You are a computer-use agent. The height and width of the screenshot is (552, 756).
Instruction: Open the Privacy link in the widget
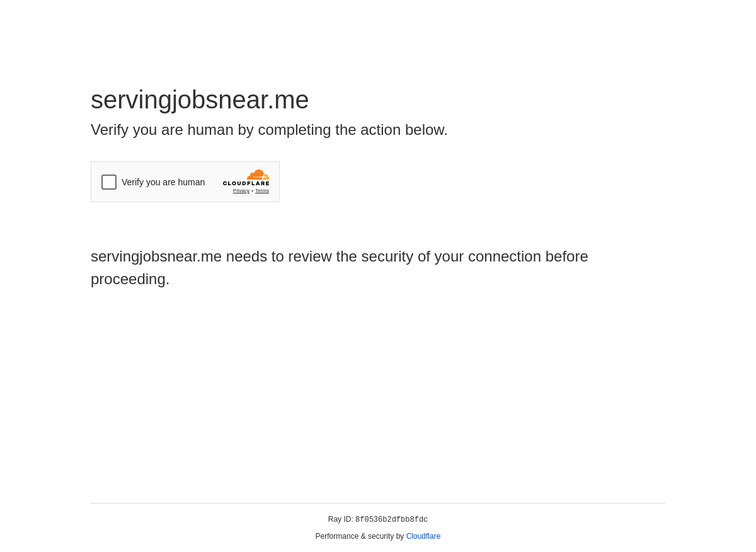point(241,191)
